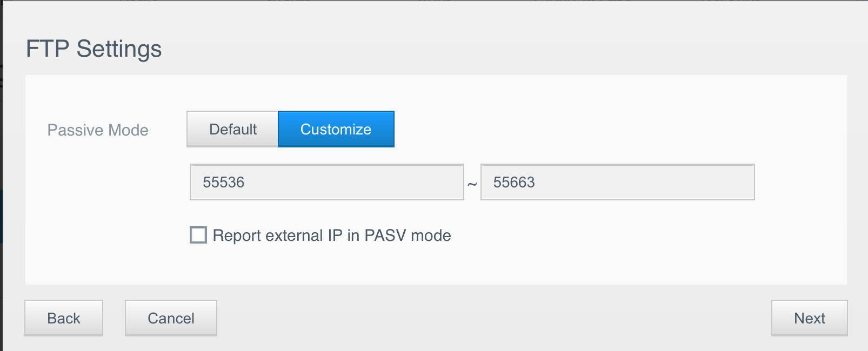Focus the passive port range end input
Image resolution: width=868 pixels, height=351 pixels.
click(x=617, y=182)
